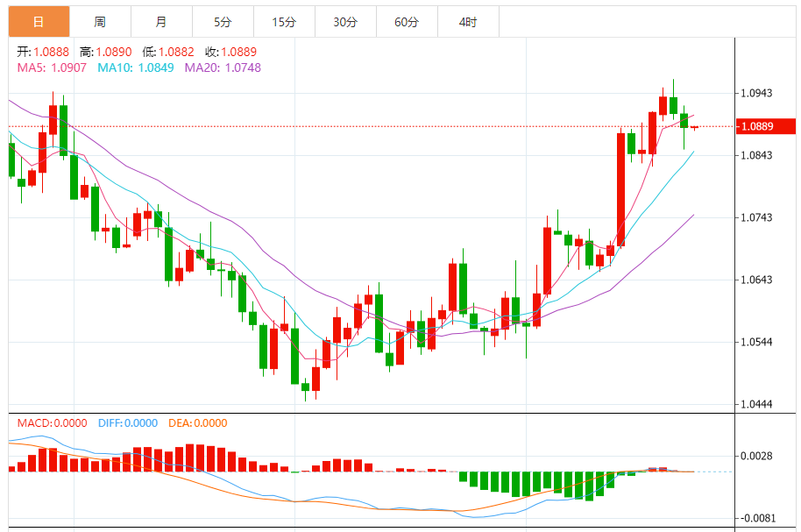Click the 1.0444 price axis label
Image resolution: width=801 pixels, height=532 pixels.
(756, 404)
